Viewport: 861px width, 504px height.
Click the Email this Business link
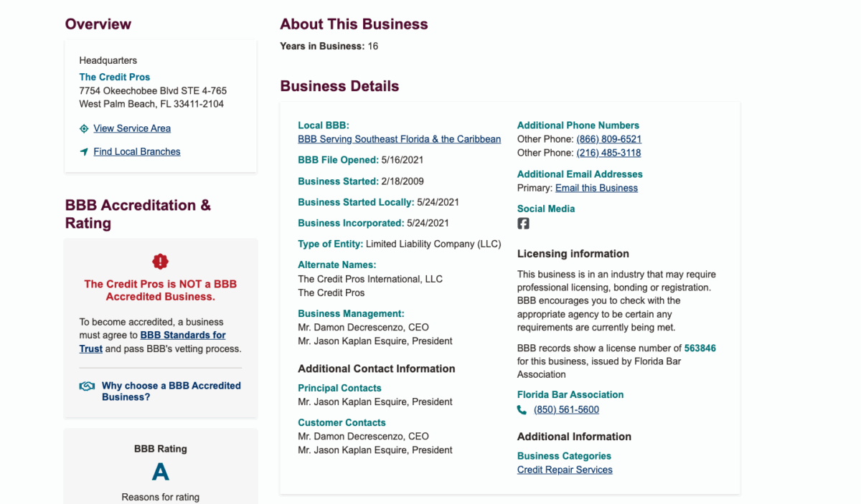(x=596, y=187)
